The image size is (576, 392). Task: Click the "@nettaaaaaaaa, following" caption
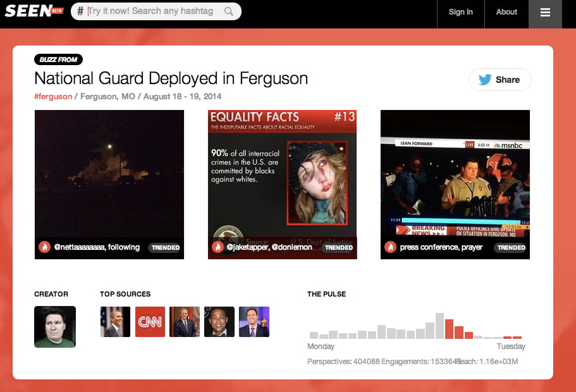97,247
